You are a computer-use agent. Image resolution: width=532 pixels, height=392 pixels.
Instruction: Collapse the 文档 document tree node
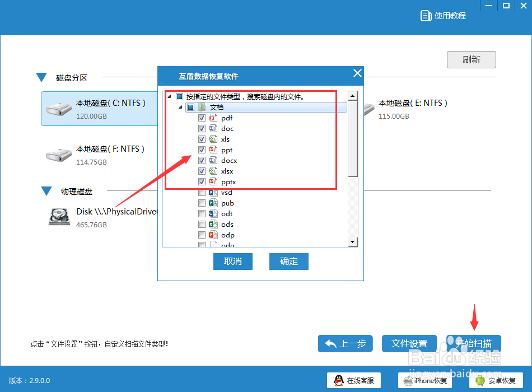(x=181, y=107)
